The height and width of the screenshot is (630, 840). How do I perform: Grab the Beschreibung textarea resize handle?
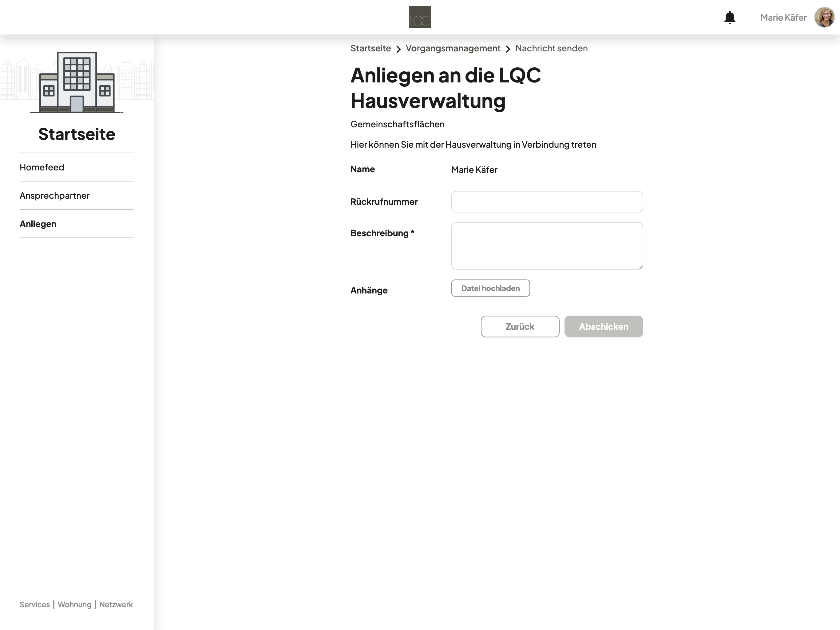640,267
